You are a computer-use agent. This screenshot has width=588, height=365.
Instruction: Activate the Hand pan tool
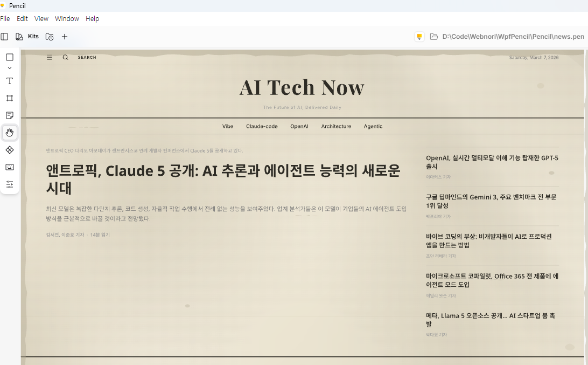tap(10, 133)
